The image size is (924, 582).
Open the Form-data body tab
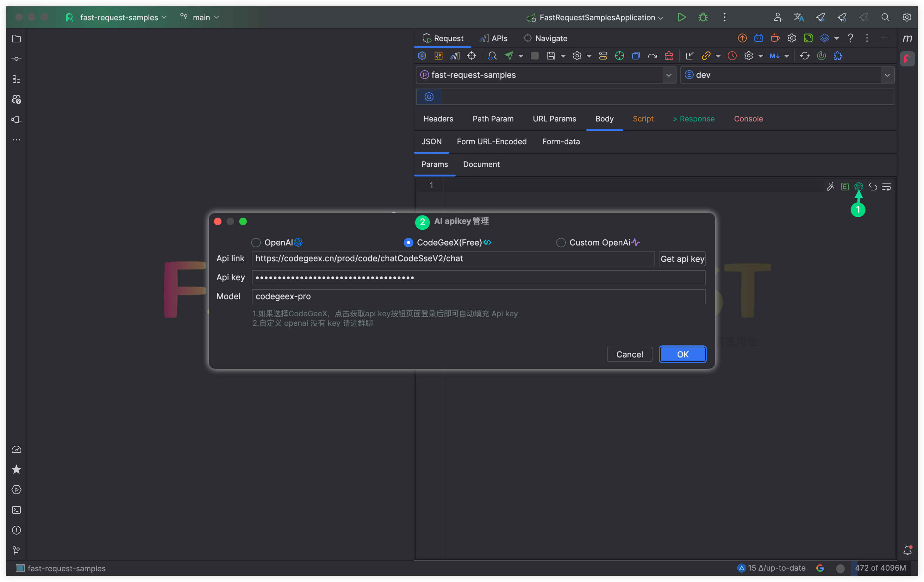click(561, 142)
